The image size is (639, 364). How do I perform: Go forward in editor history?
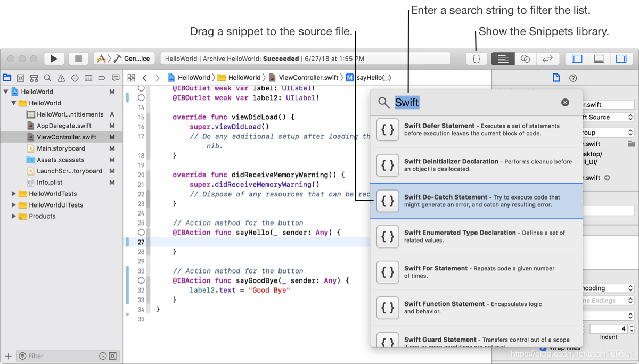[157, 78]
